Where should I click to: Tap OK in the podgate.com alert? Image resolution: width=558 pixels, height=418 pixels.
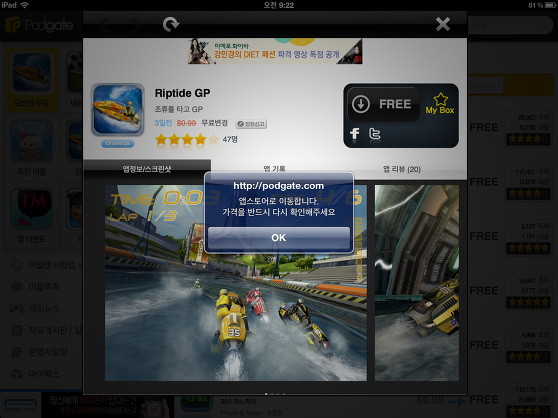tap(279, 238)
